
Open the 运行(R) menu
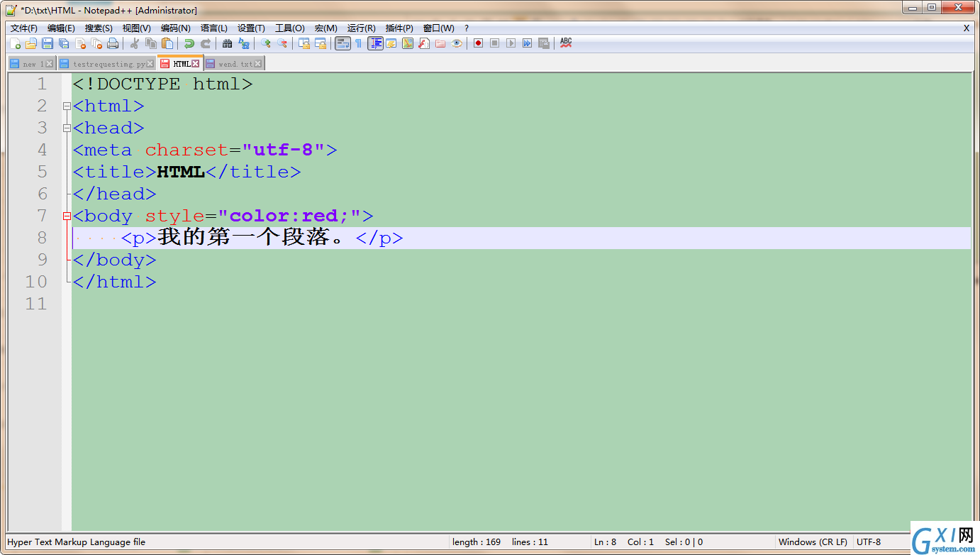[361, 28]
